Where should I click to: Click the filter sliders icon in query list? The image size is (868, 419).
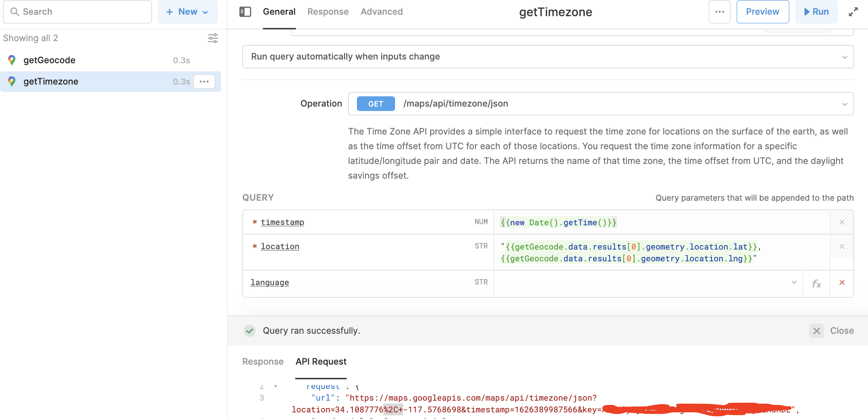point(213,38)
